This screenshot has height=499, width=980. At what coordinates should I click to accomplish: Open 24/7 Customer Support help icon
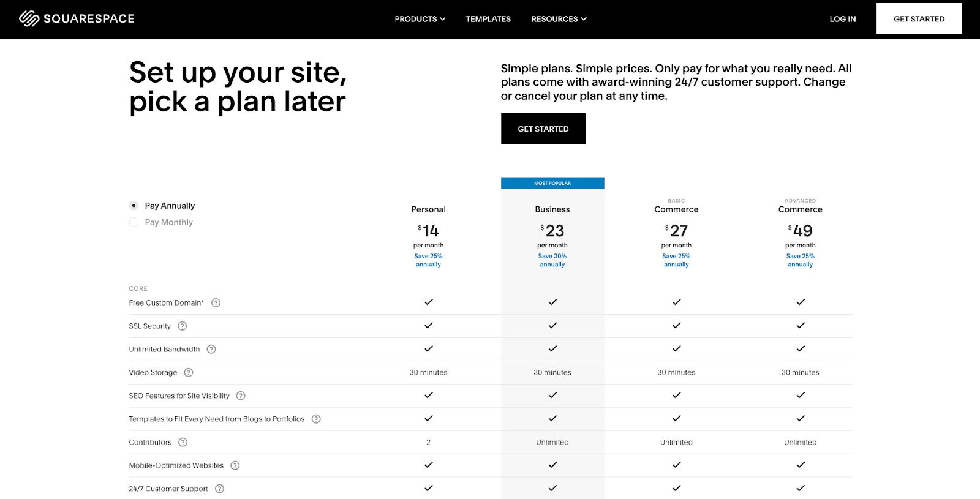tap(219, 489)
